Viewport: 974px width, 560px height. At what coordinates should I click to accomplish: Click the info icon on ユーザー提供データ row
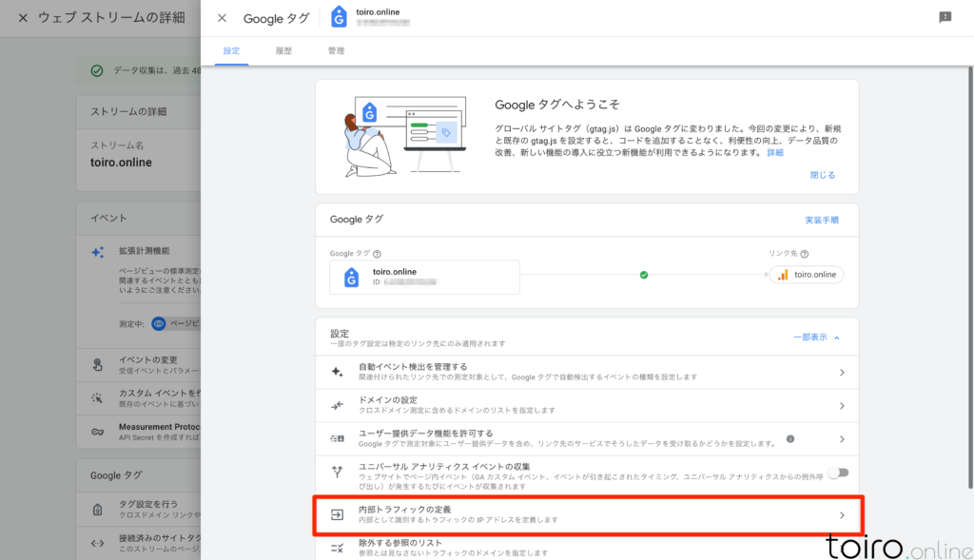point(790,438)
